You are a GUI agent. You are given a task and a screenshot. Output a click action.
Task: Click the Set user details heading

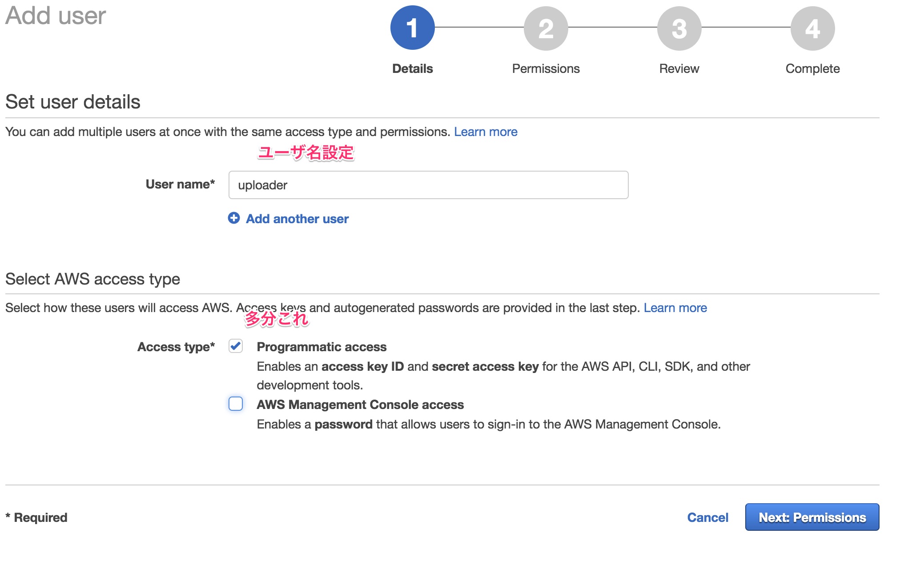pos(73,102)
